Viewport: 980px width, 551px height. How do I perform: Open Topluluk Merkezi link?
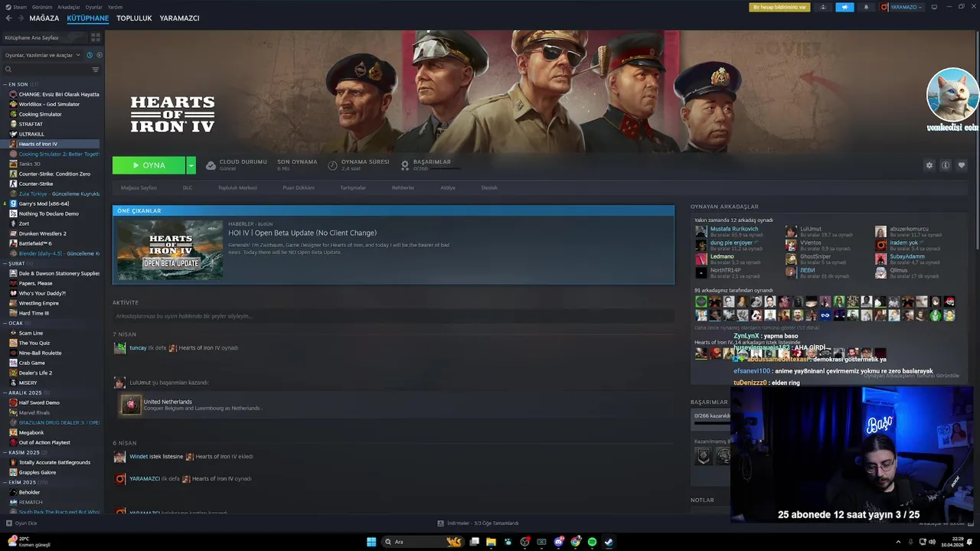(x=237, y=187)
